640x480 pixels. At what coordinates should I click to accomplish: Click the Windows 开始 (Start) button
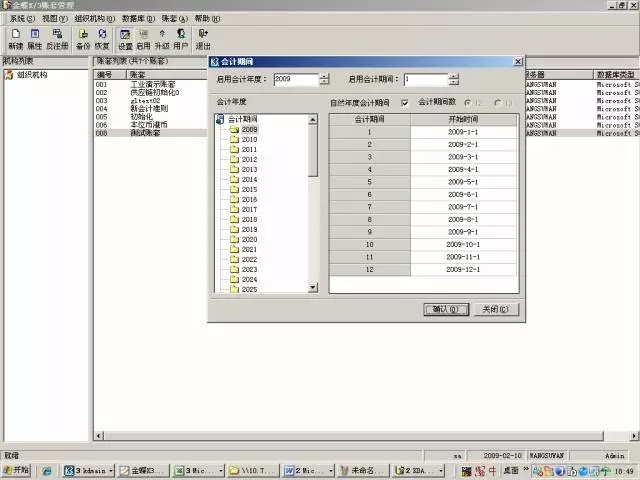tap(16, 470)
